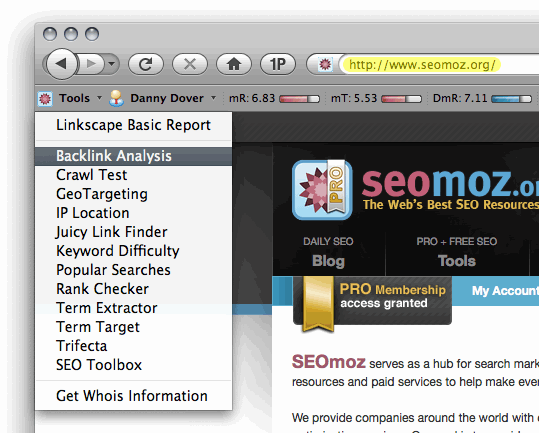Select SEO Toolbox menu entry
Screen dimensions: 539x433
[133, 365]
